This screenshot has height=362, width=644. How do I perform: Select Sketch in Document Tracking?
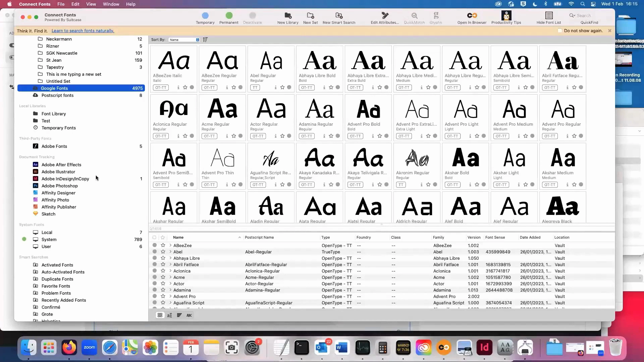(x=48, y=214)
